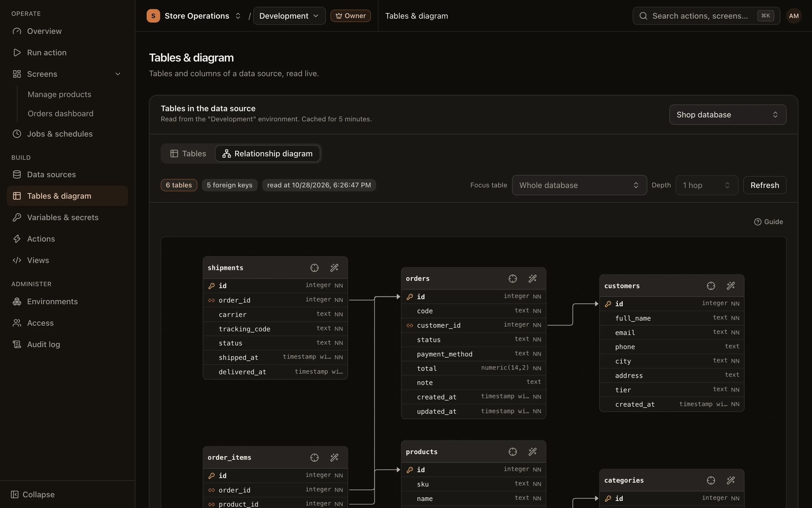This screenshot has width=812, height=508.
Task: Select the Relationship diagram tab
Action: pos(267,154)
